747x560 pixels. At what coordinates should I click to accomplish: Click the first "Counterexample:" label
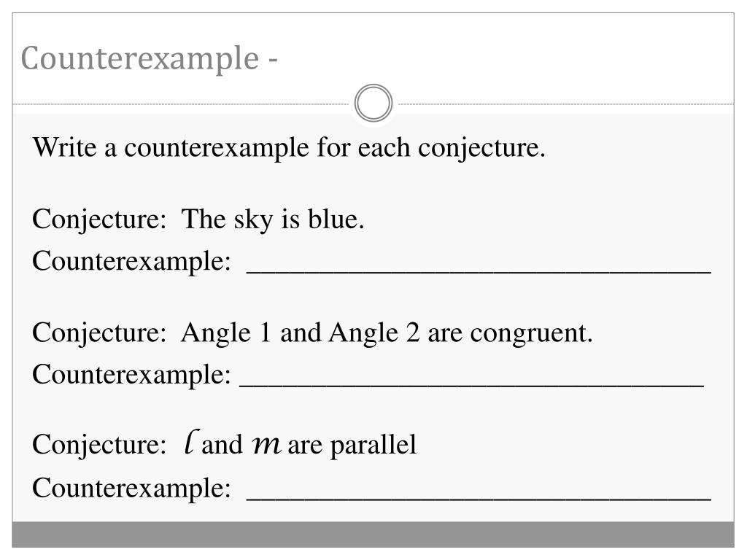(131, 262)
